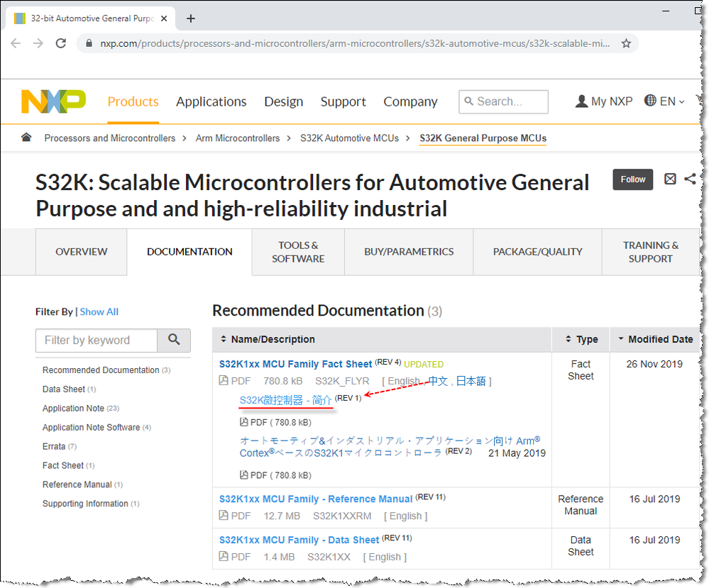This screenshot has width=709, height=588.
Task: Click the NXP logo
Action: [x=53, y=101]
